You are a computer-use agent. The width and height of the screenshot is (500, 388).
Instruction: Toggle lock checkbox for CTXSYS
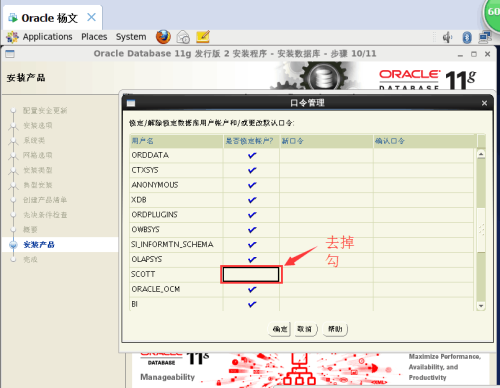(x=252, y=170)
